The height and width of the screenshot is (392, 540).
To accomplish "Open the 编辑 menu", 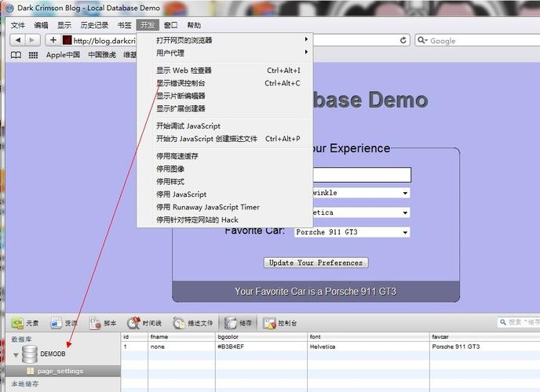I will 41,25.
